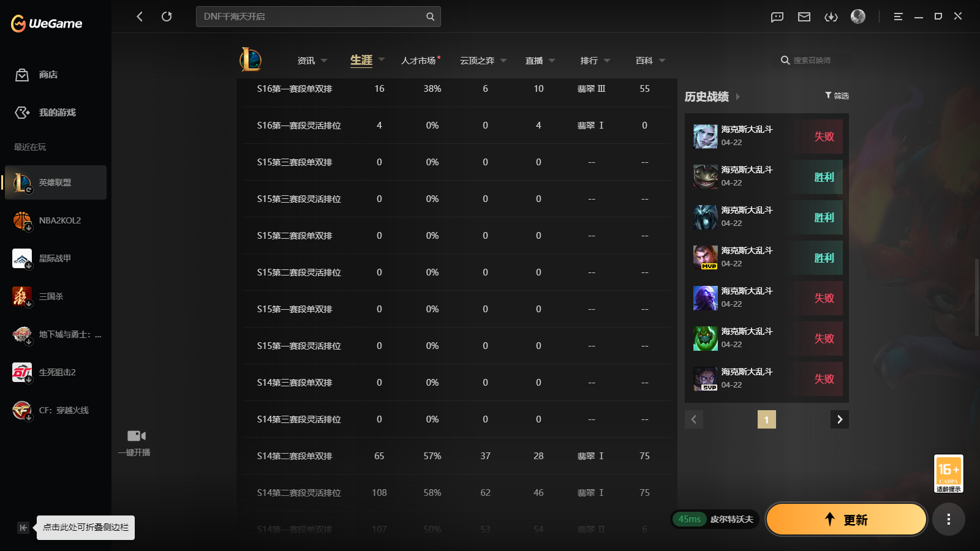
Task: Click the one-click broadcast camera icon
Action: (x=136, y=436)
